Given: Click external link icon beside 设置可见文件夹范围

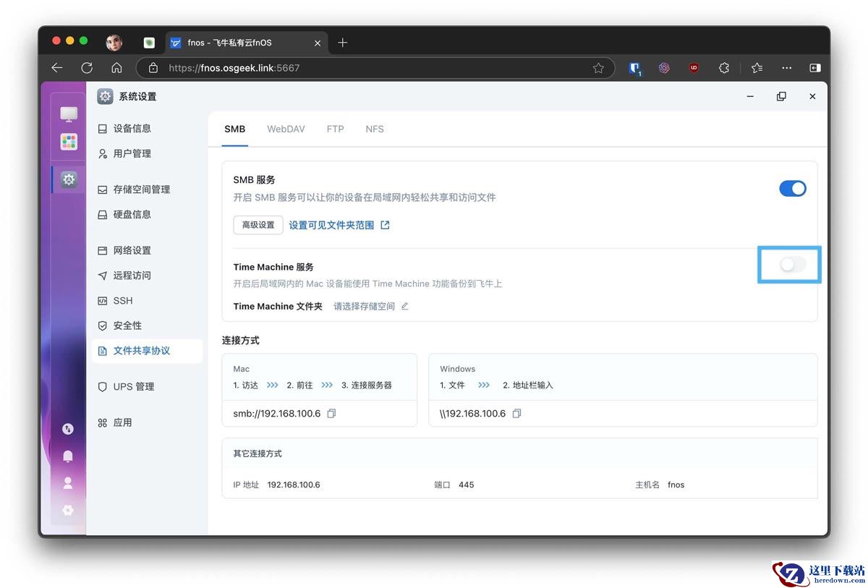Looking at the screenshot, I should pos(385,225).
